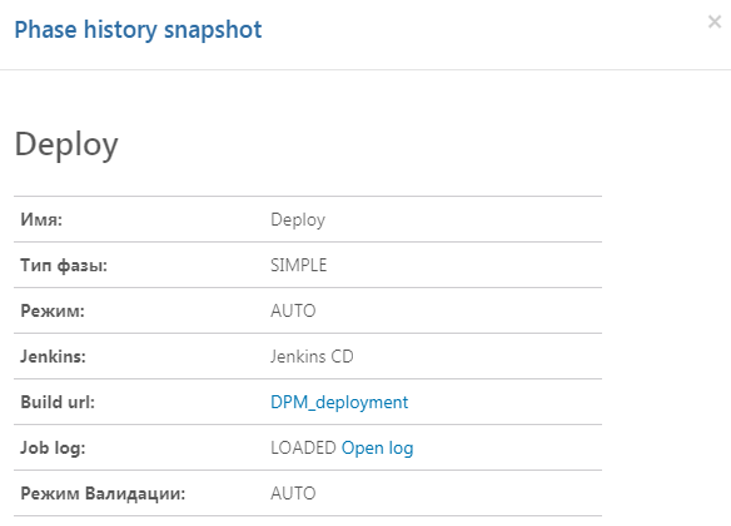Open the DPM_deployment build link
The width and height of the screenshot is (731, 526).
pos(339,402)
